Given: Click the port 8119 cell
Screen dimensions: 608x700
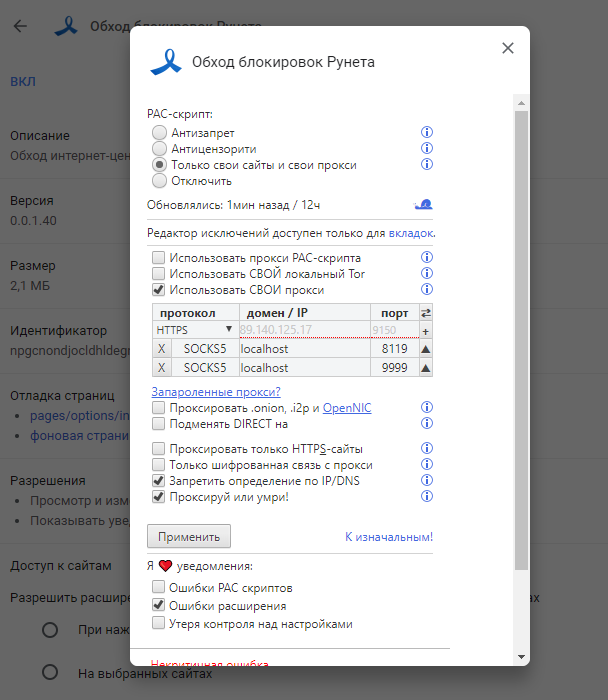Looking at the screenshot, I should tap(395, 349).
